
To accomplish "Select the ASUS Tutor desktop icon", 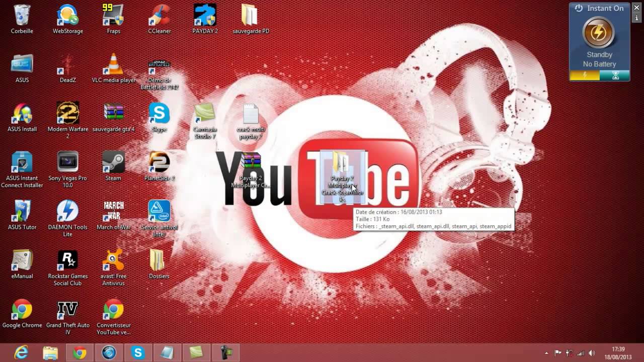I will pos(22,215).
